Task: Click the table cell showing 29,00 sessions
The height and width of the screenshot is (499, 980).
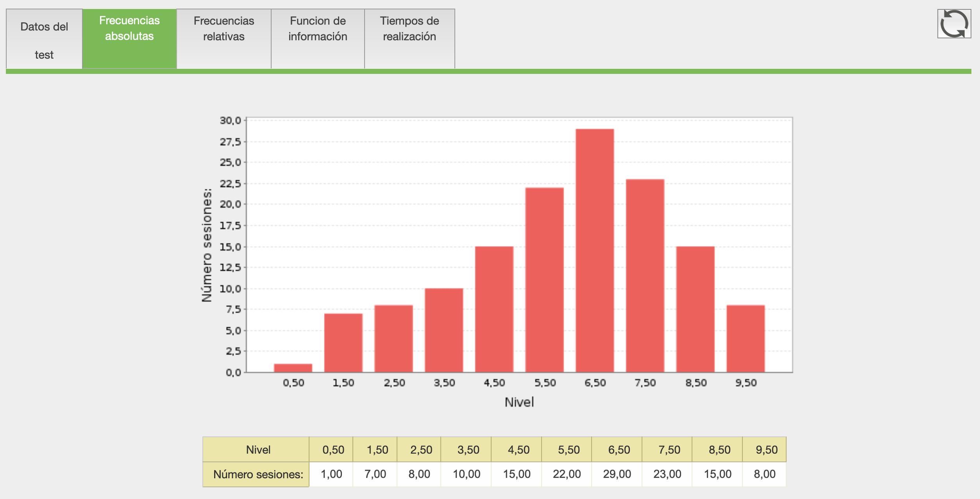Action: pyautogui.click(x=617, y=474)
